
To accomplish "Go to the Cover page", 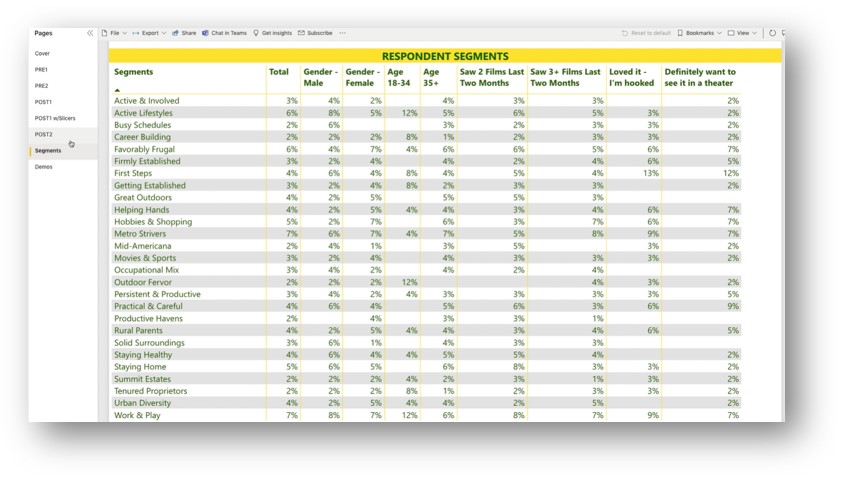I will click(x=42, y=54).
